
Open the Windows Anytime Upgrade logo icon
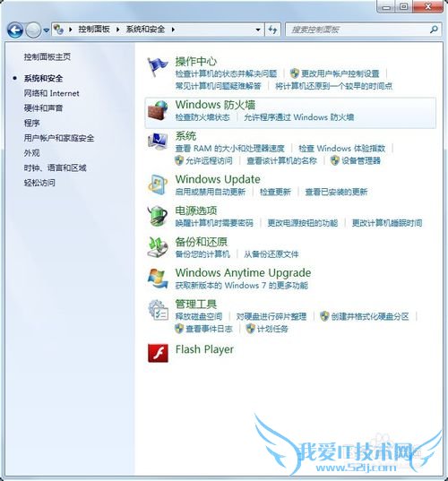pyautogui.click(x=158, y=279)
